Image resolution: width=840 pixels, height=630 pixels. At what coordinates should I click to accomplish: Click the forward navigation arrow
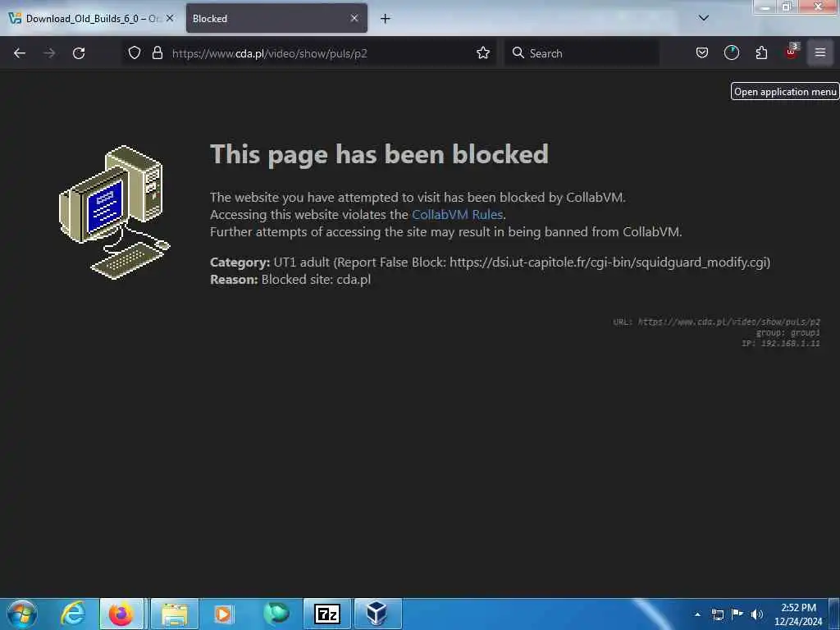(49, 53)
